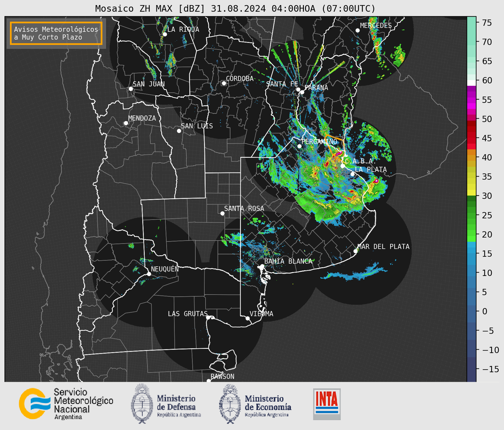This screenshot has height=430, width=504.
Task: Click the SANTA ROSA city marker dot
Action: [222, 213]
